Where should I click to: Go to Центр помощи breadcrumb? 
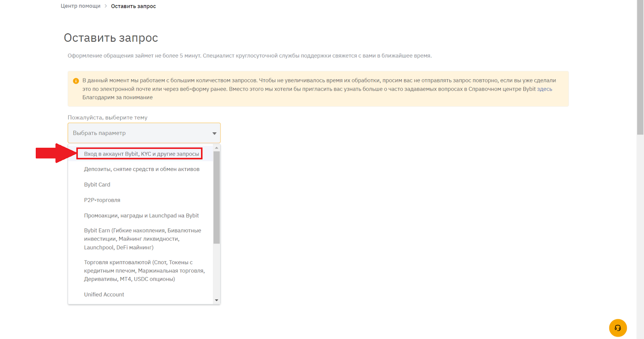[80, 6]
